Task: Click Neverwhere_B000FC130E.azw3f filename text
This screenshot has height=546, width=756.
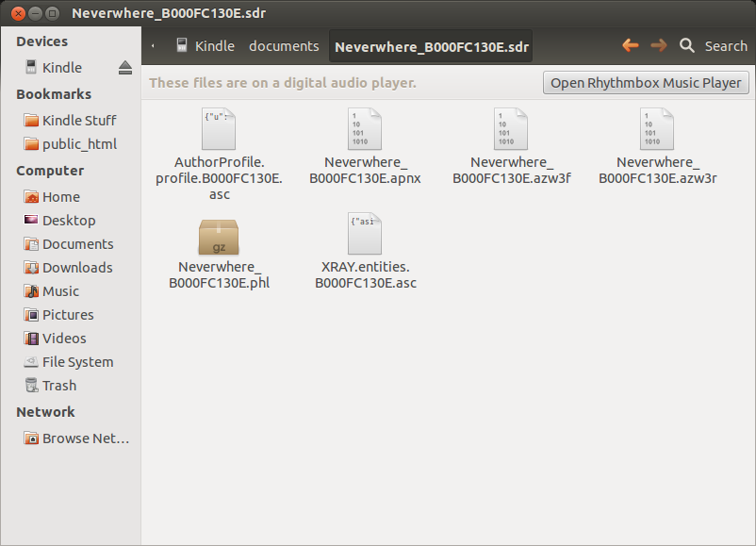Action: 511,171
